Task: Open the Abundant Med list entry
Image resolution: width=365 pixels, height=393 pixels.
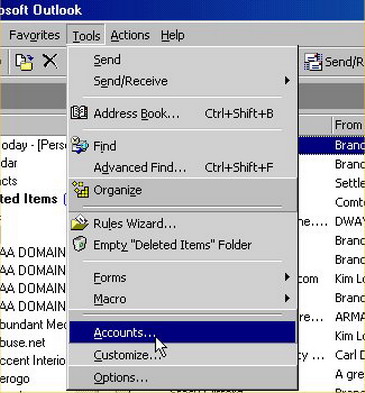Action: click(x=33, y=324)
